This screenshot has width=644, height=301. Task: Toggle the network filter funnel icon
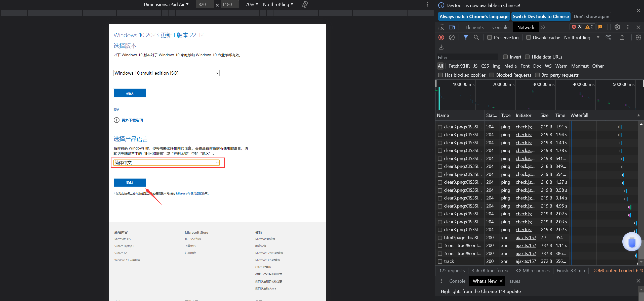point(466,37)
